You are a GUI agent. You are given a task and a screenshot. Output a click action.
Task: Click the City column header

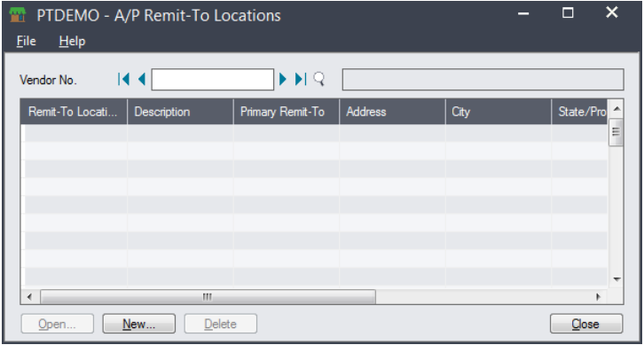click(x=499, y=112)
